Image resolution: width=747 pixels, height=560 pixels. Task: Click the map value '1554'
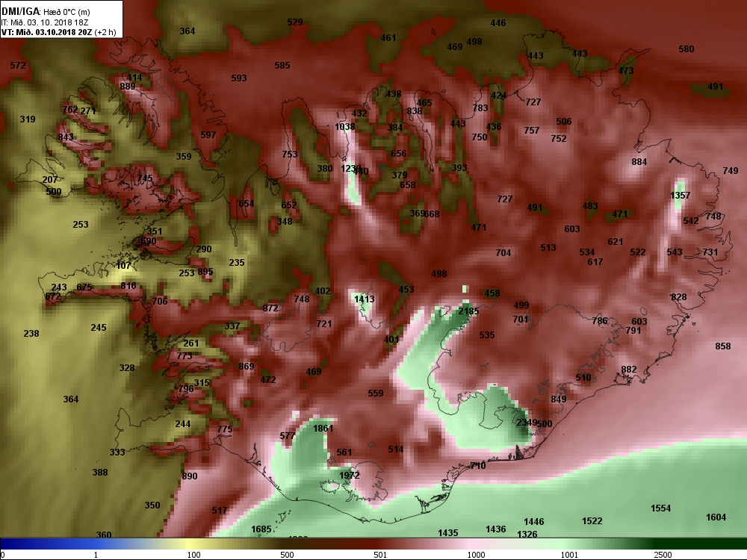[661, 508]
